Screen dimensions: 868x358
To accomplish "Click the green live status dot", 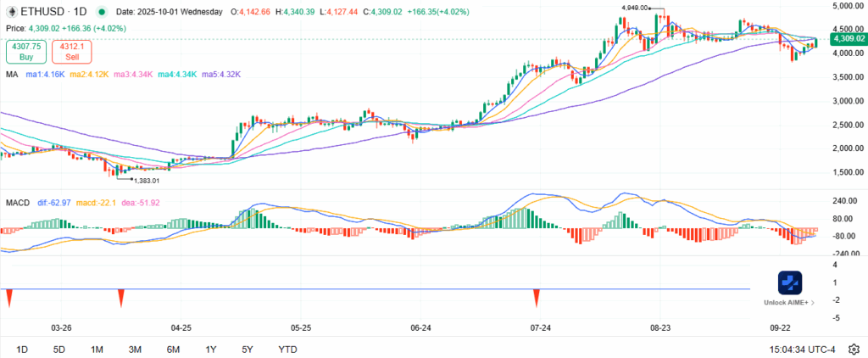I will tap(103, 13).
